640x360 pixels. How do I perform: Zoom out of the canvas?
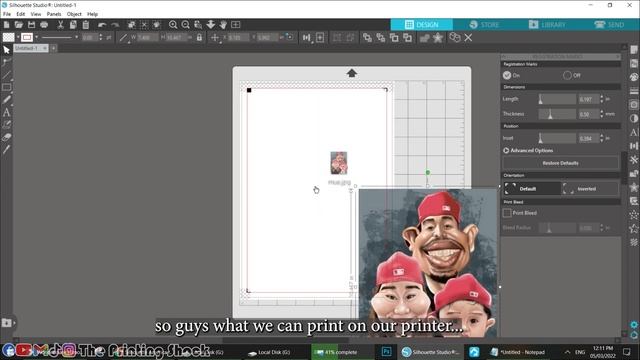(186, 25)
